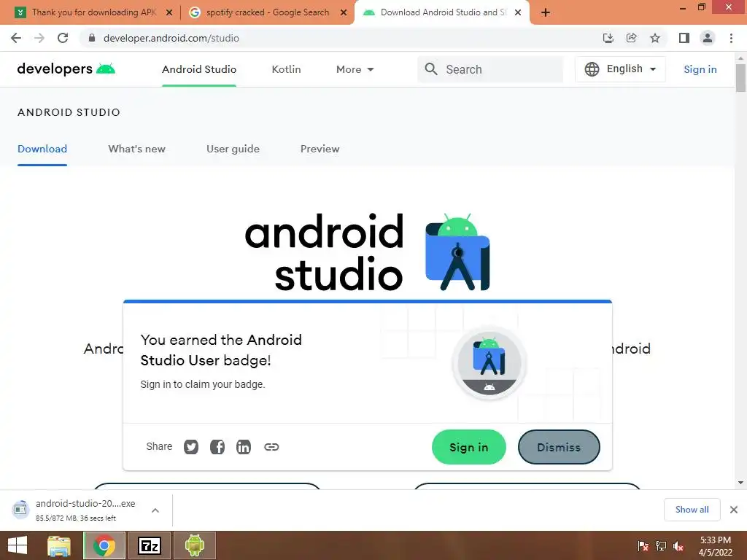Viewport: 747px width, 560px height.
Task: Open a new browser tab
Action: point(546,13)
